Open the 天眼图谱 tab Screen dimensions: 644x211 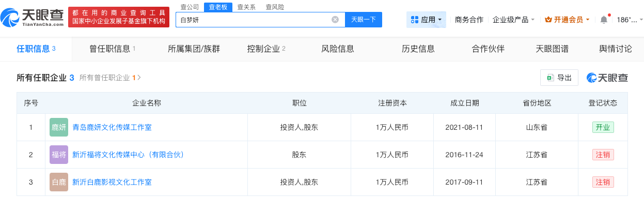click(x=552, y=49)
